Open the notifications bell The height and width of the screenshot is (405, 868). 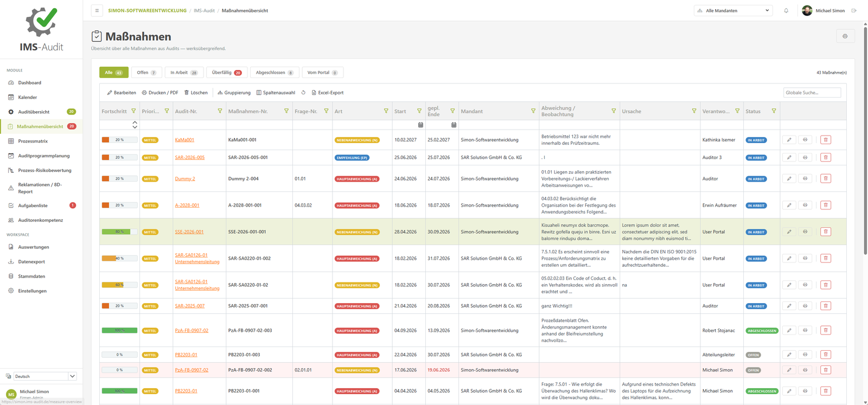pos(786,10)
